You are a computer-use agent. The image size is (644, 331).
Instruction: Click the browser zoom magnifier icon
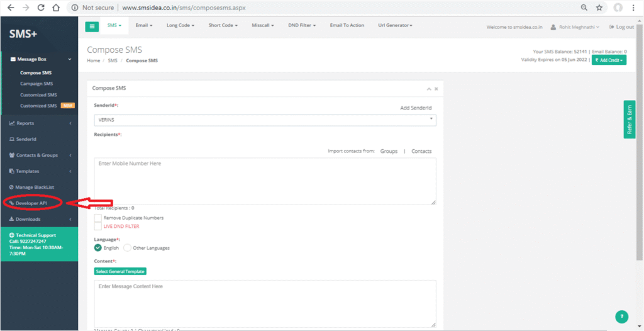coord(584,8)
